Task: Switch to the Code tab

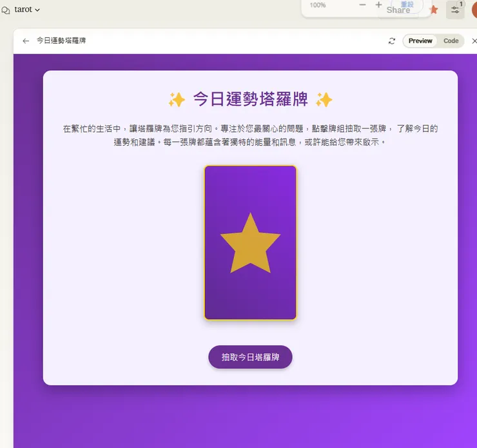Action: [x=451, y=41]
